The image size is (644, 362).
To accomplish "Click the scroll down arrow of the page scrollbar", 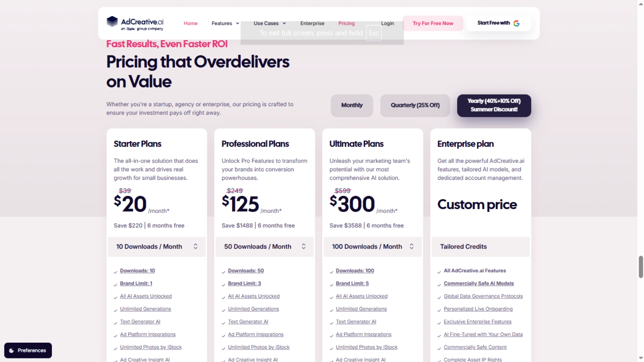I will pyautogui.click(x=640, y=358).
